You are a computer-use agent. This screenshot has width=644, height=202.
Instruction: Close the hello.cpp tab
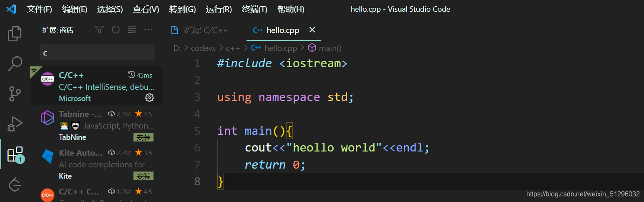(x=312, y=30)
